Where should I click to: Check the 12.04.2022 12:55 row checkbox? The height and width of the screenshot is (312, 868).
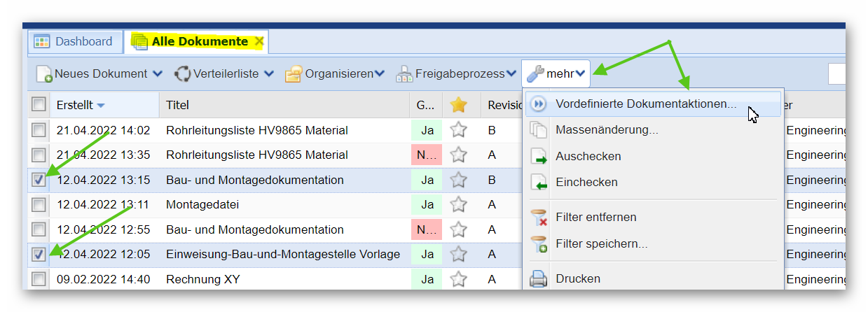[39, 229]
